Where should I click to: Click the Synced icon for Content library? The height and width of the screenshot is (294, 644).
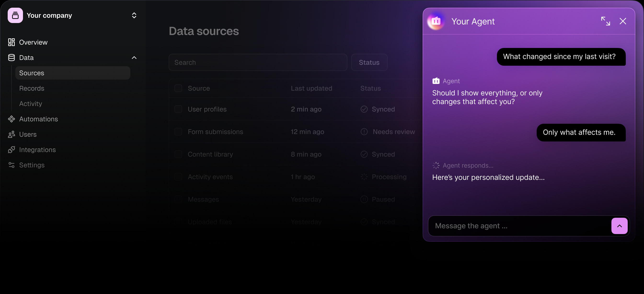point(364,154)
